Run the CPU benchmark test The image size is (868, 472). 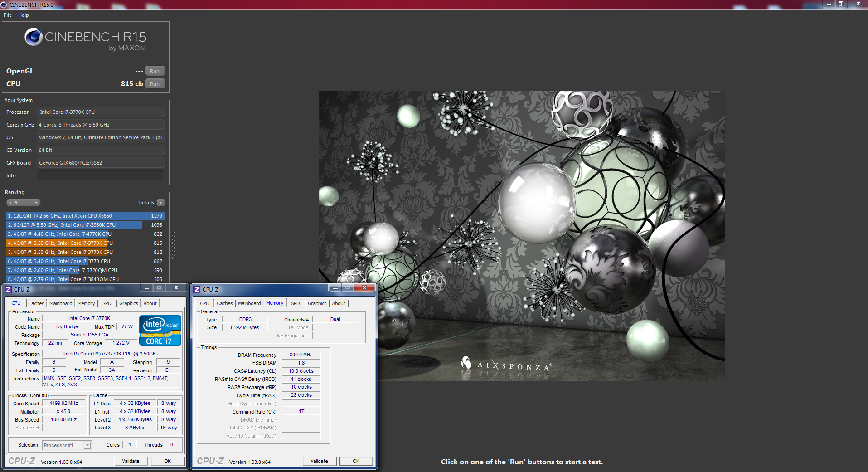(155, 84)
